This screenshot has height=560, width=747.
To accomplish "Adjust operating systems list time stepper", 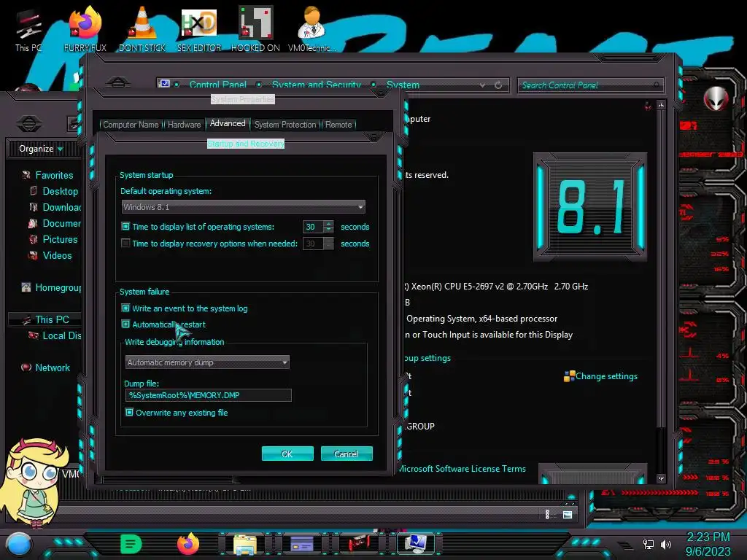I will [x=329, y=227].
